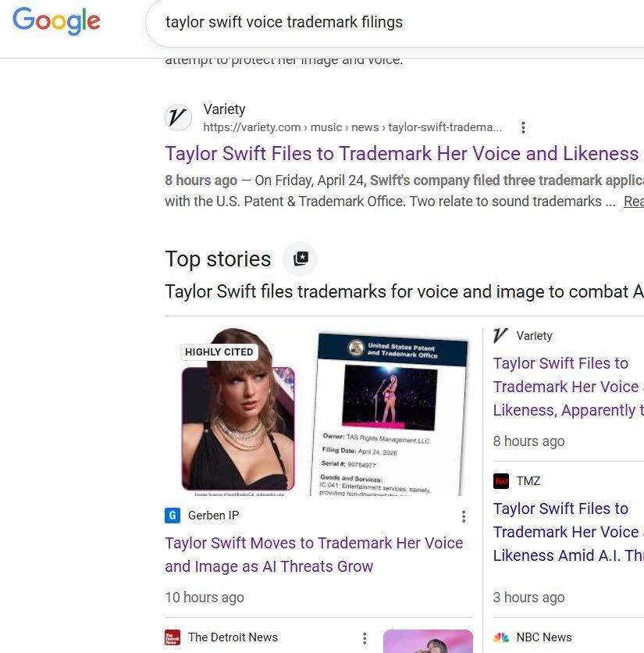Click 'Top stories' heading
This screenshot has width=644, height=653.
(x=218, y=259)
